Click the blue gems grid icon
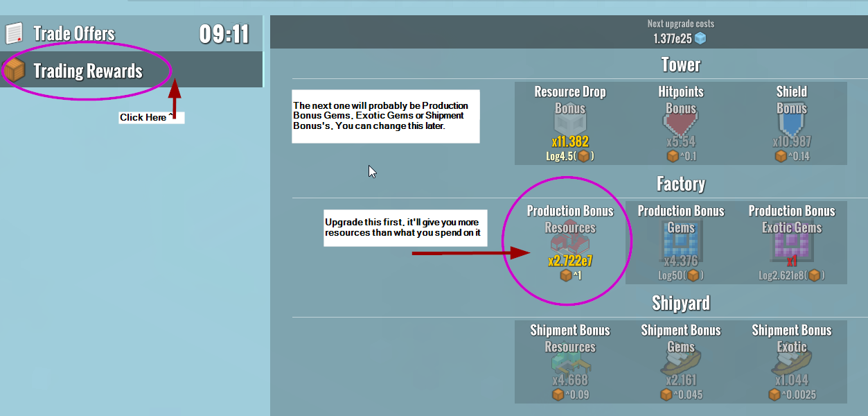 pos(681,240)
